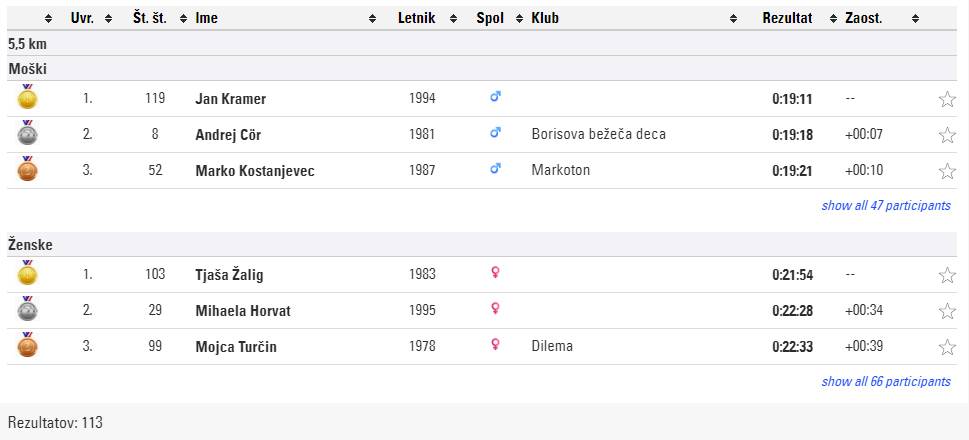The image size is (969, 440).
Task: Sort table by Klub column
Action: coord(545,18)
